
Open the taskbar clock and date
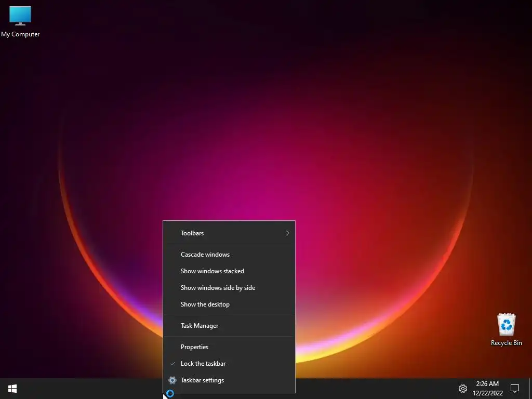[x=487, y=389]
